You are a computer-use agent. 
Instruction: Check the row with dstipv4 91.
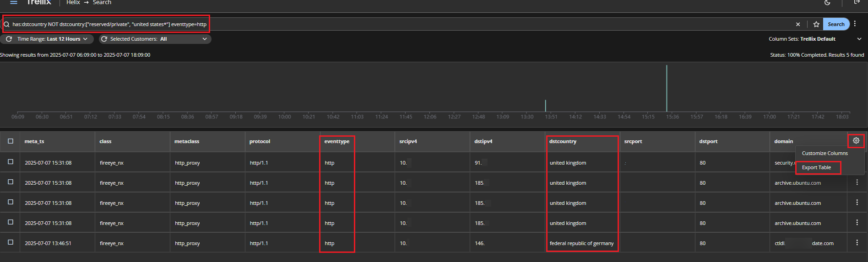click(x=11, y=162)
